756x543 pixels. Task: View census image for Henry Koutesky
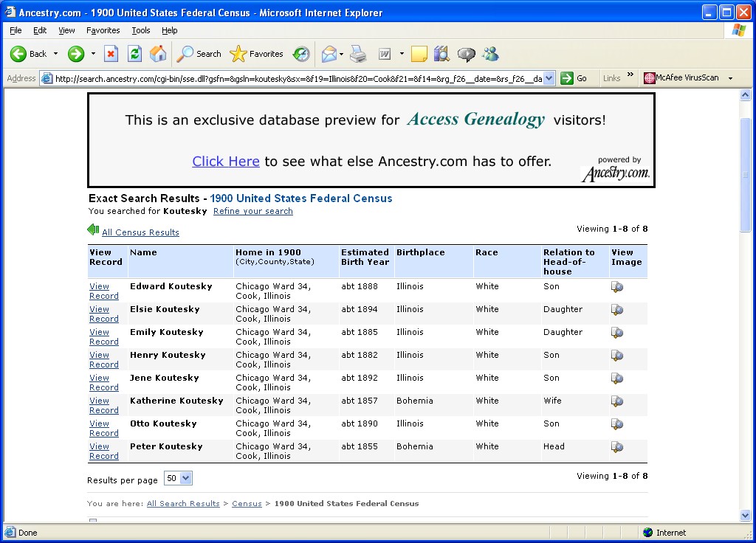click(617, 356)
